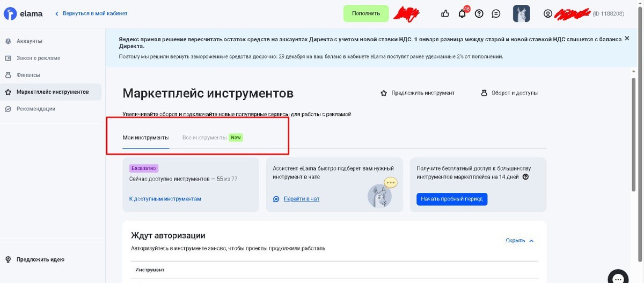Open notifications bell with 45 badge

[463, 13]
